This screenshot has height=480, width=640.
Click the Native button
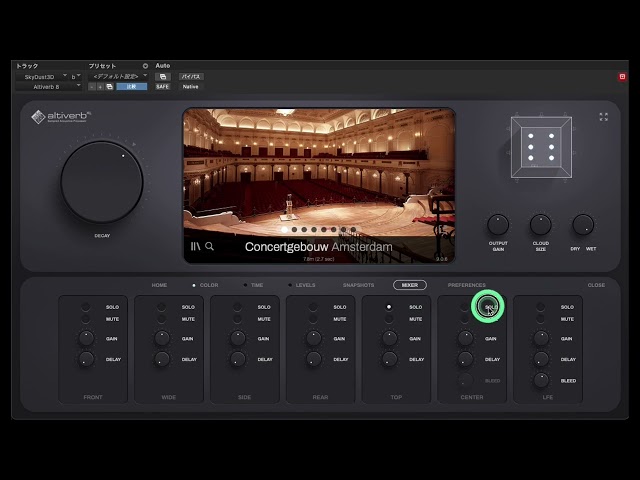tap(191, 87)
